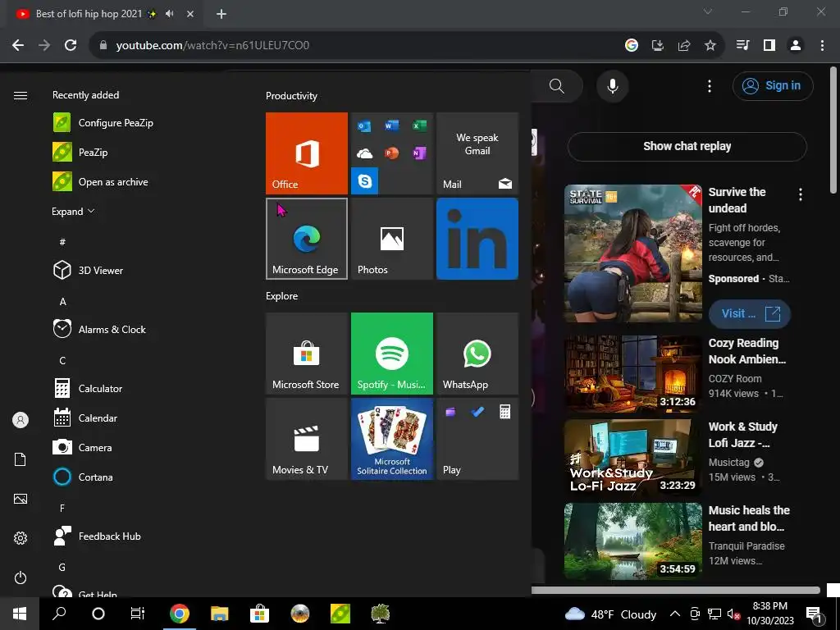Play the Music heals the heart video thumbnail
The image size is (840, 630).
click(x=632, y=541)
